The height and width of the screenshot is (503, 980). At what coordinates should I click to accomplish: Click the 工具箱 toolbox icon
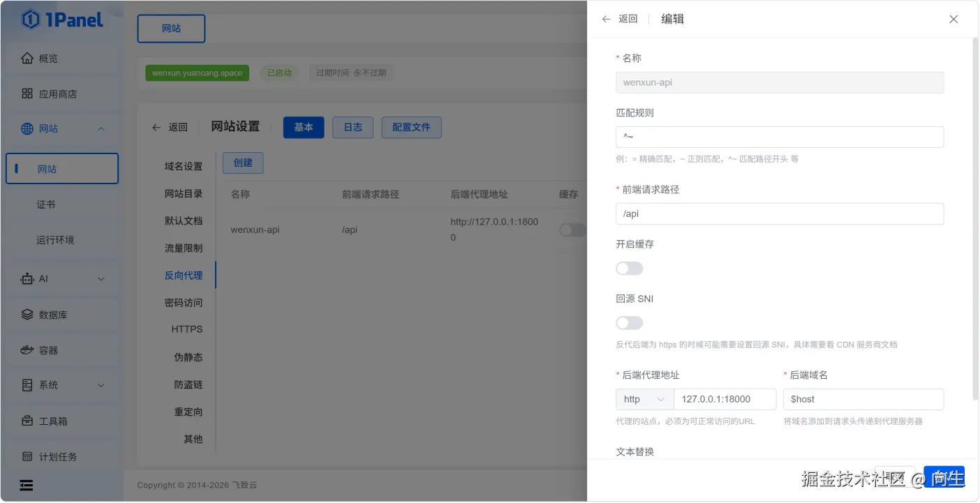pyautogui.click(x=27, y=421)
